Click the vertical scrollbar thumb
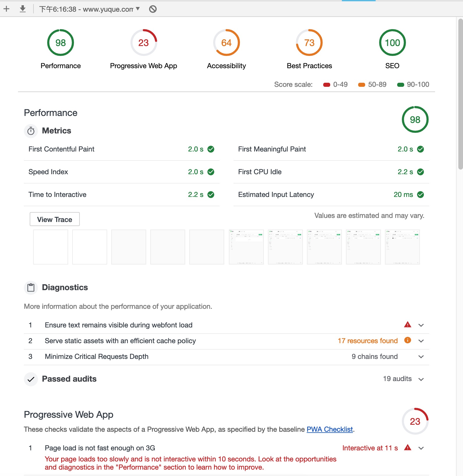 tap(460, 93)
